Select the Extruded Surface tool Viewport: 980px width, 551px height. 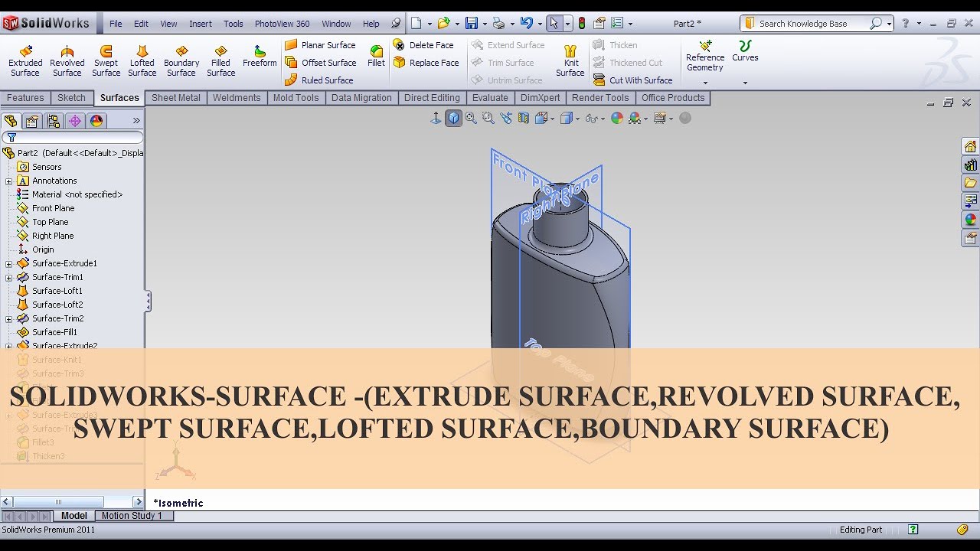(x=25, y=60)
